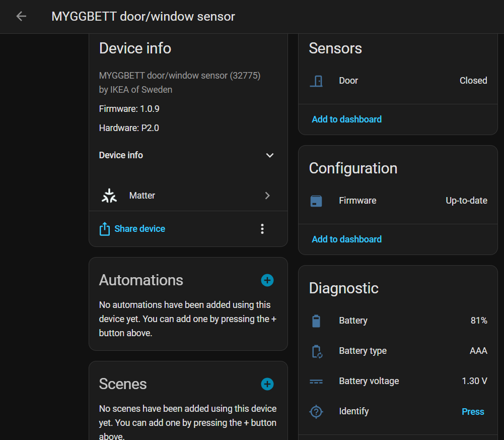Open the Battery diagnostic entity
The image size is (504, 440).
coord(398,321)
